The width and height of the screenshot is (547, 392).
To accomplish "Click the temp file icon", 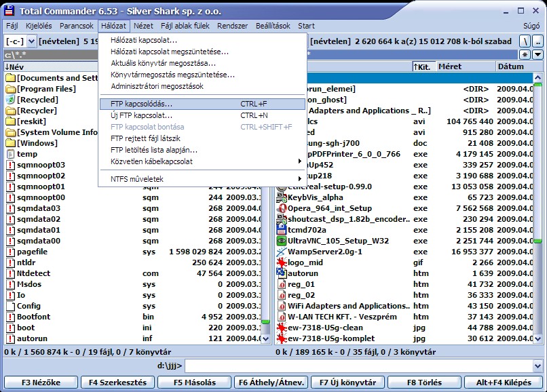I will 11,154.
